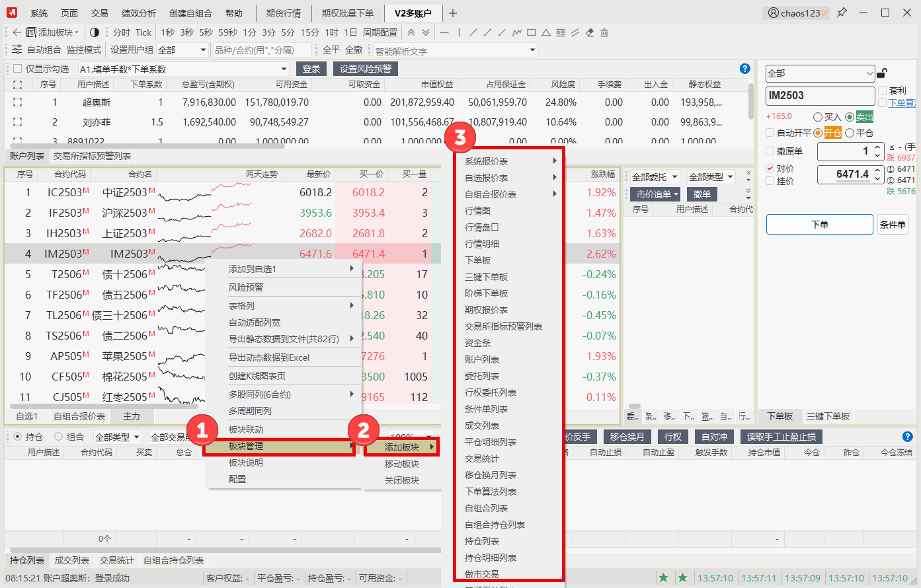Open the 全部委托 dropdown
The height and width of the screenshot is (588, 921).
point(655,176)
